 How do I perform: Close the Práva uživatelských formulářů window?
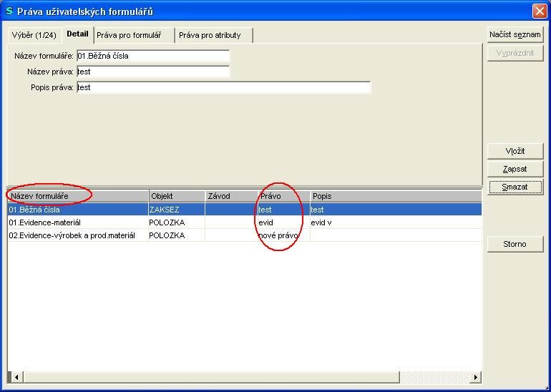pyautogui.click(x=539, y=11)
